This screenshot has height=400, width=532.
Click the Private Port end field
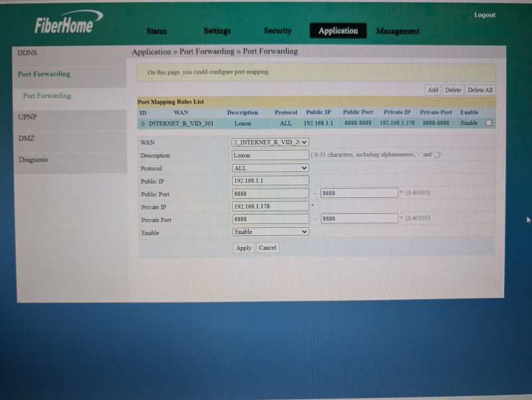[359, 219]
